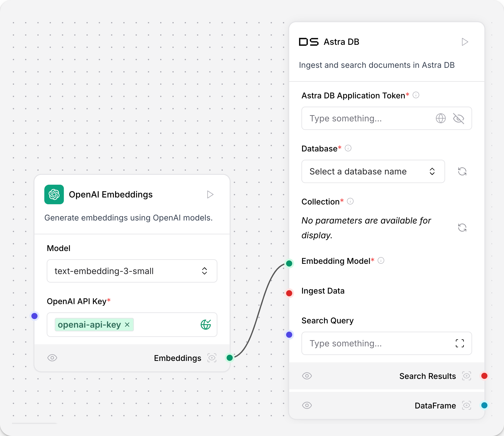This screenshot has width=504, height=436.
Task: Toggle visibility eye on Embeddings output
Action: (x=52, y=358)
